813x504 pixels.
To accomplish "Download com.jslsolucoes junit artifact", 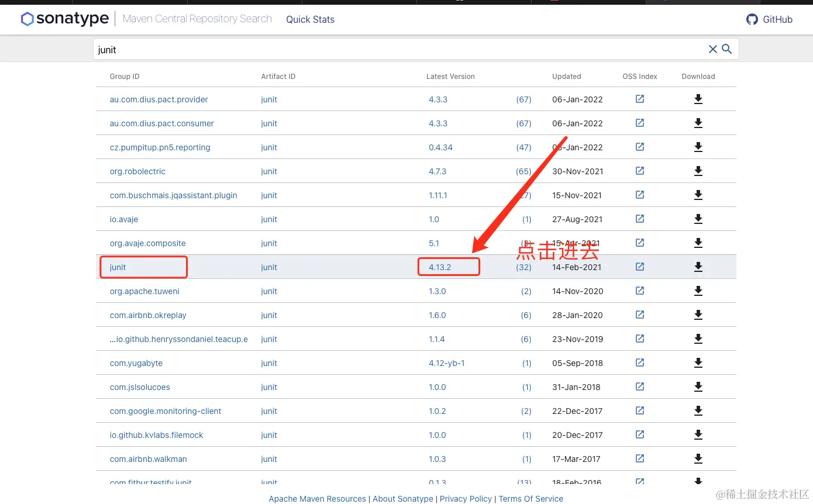I will [698, 387].
